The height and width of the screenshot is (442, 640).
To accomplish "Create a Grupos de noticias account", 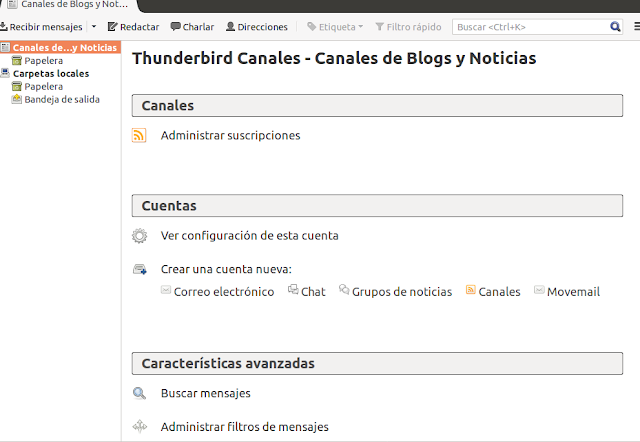I will tap(402, 292).
